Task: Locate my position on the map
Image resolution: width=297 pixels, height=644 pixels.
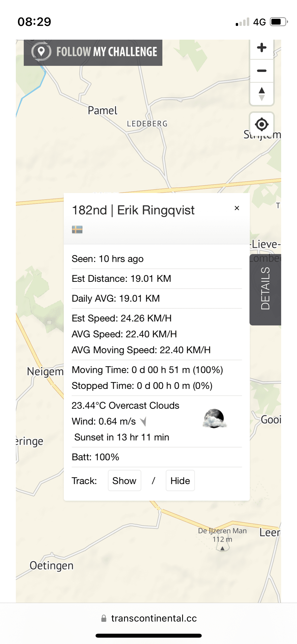Action: pos(262,124)
